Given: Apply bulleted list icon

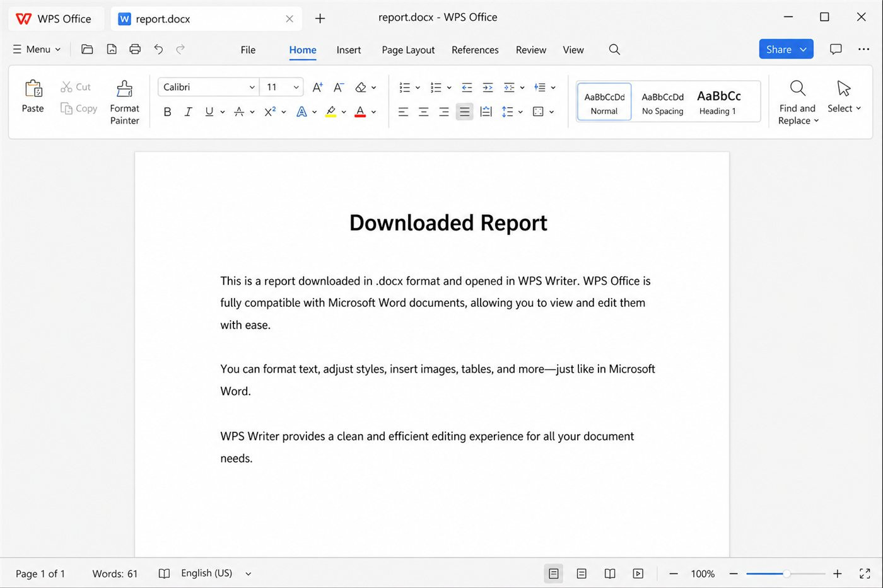Looking at the screenshot, I should point(404,87).
